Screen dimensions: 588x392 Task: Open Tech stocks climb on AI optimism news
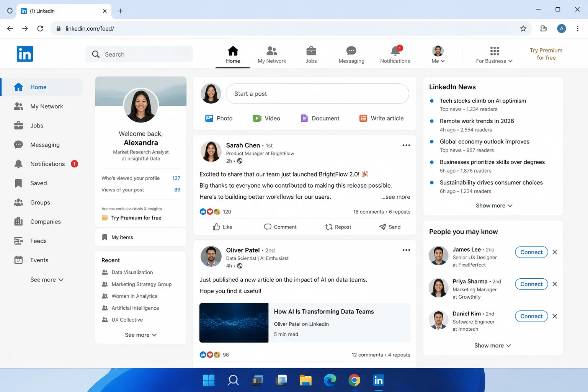[483, 101]
